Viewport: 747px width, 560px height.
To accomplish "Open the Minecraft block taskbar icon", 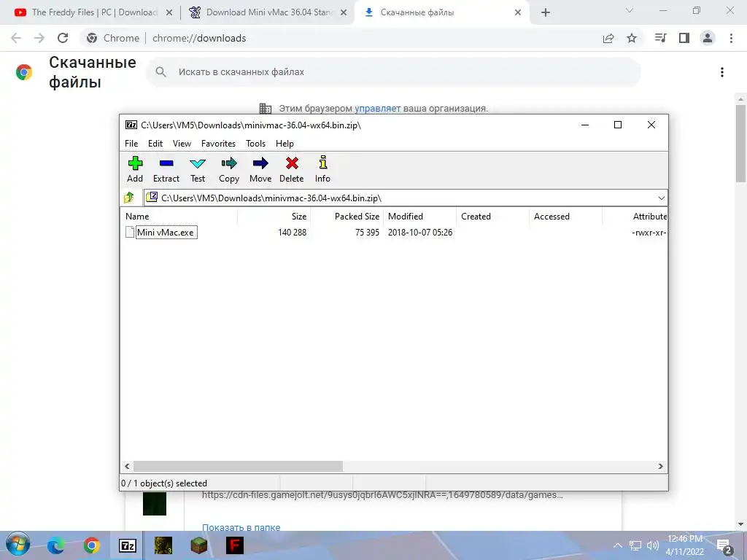I will click(x=198, y=545).
